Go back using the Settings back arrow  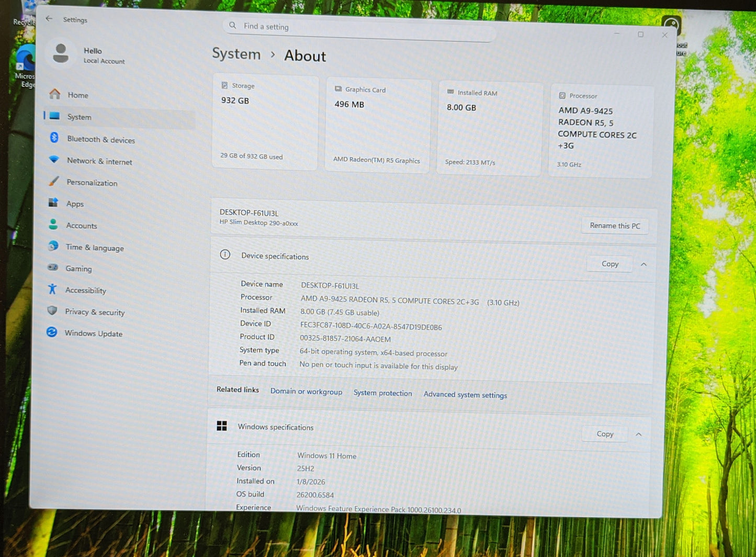click(49, 18)
